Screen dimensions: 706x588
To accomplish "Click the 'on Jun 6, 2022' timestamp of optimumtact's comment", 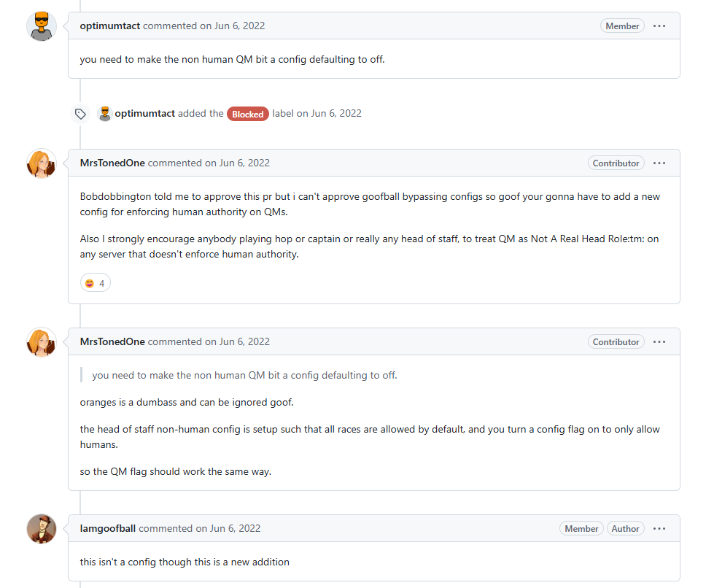I will tap(233, 26).
